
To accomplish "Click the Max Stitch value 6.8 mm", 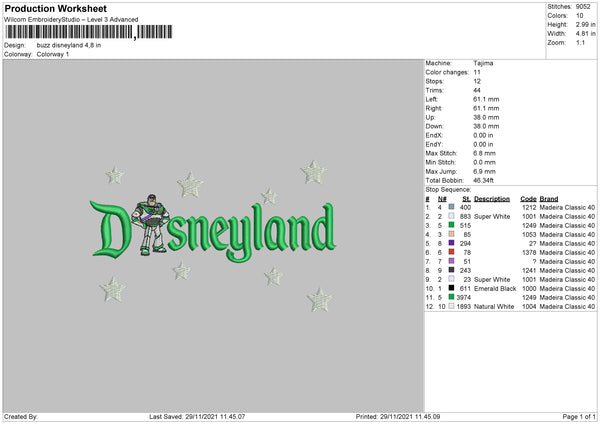I will point(484,153).
